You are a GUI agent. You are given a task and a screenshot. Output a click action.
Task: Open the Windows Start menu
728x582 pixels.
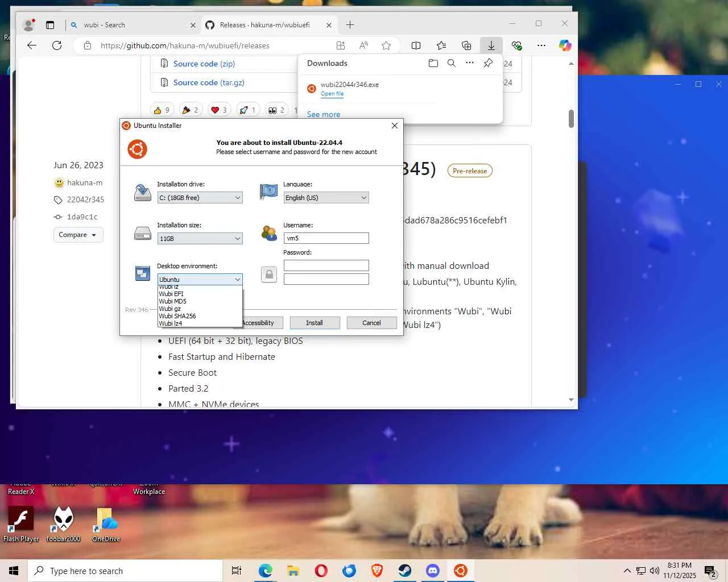(x=14, y=571)
